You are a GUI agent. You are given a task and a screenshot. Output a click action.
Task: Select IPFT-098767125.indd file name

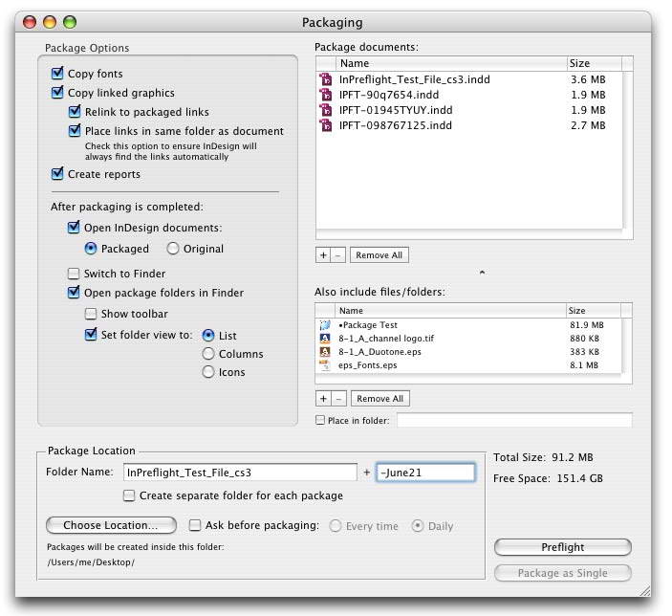coord(395,125)
